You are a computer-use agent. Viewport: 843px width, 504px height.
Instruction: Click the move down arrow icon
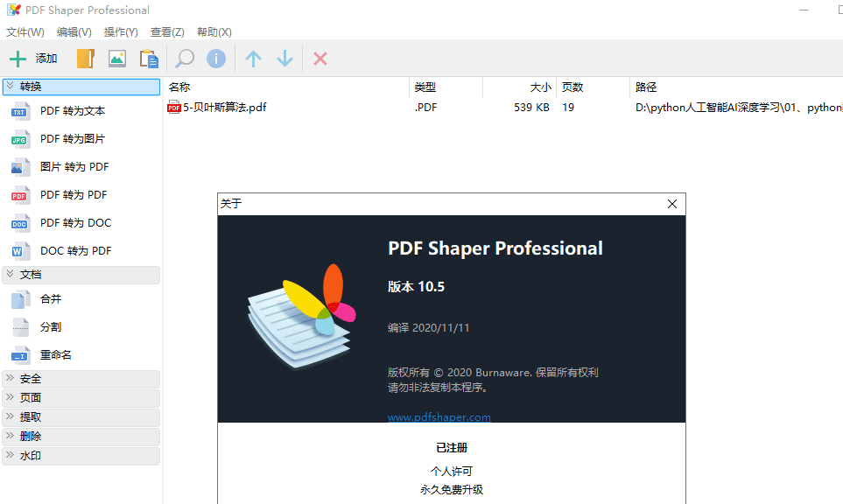285,59
